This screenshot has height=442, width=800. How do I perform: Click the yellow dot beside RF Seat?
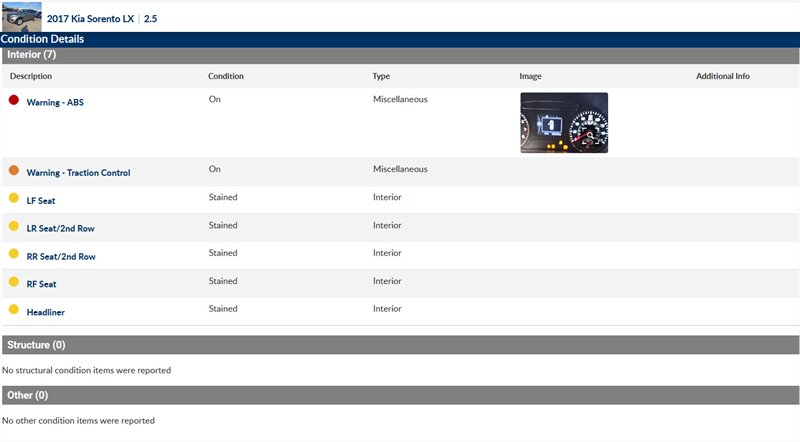(x=14, y=283)
